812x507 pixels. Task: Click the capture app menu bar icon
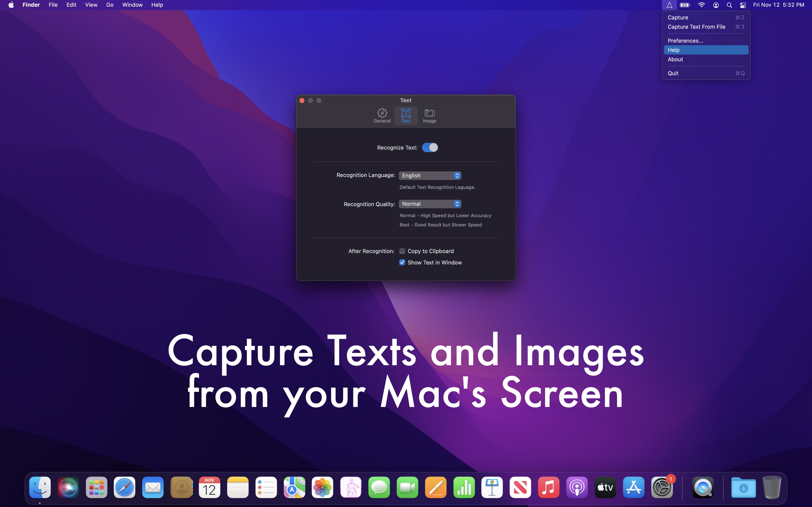[x=669, y=5]
